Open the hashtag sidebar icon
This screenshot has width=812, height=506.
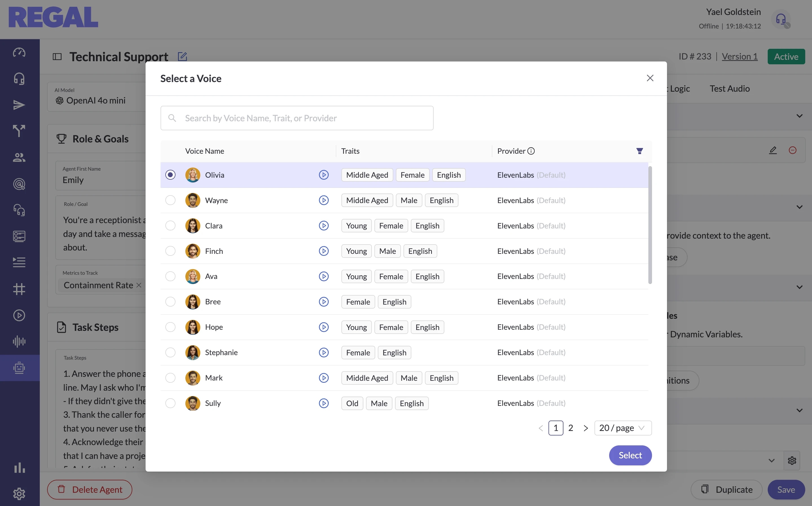point(19,289)
